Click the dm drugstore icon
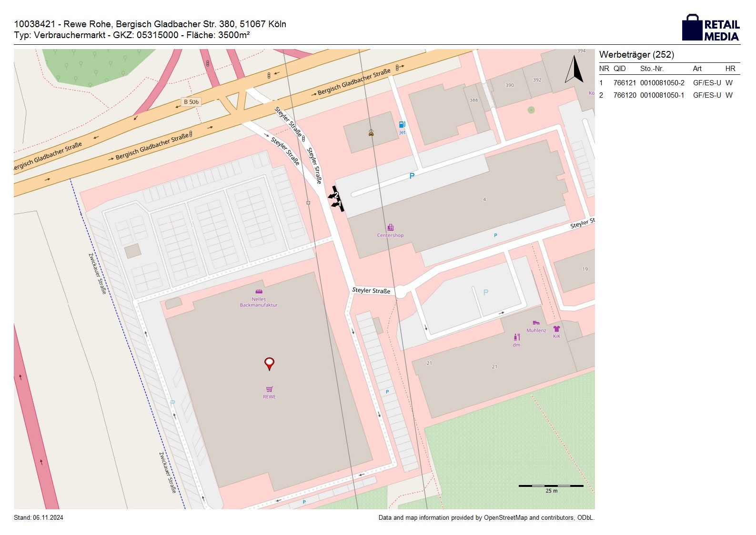The width and height of the screenshot is (756, 535). point(517,337)
